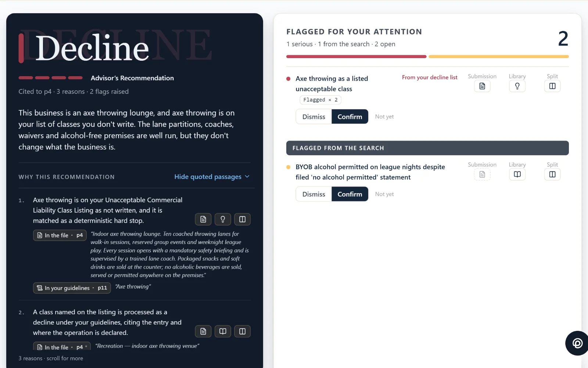Dismiss the BYOB alcohol flag
Screen dimensions: 588x368
click(314, 194)
